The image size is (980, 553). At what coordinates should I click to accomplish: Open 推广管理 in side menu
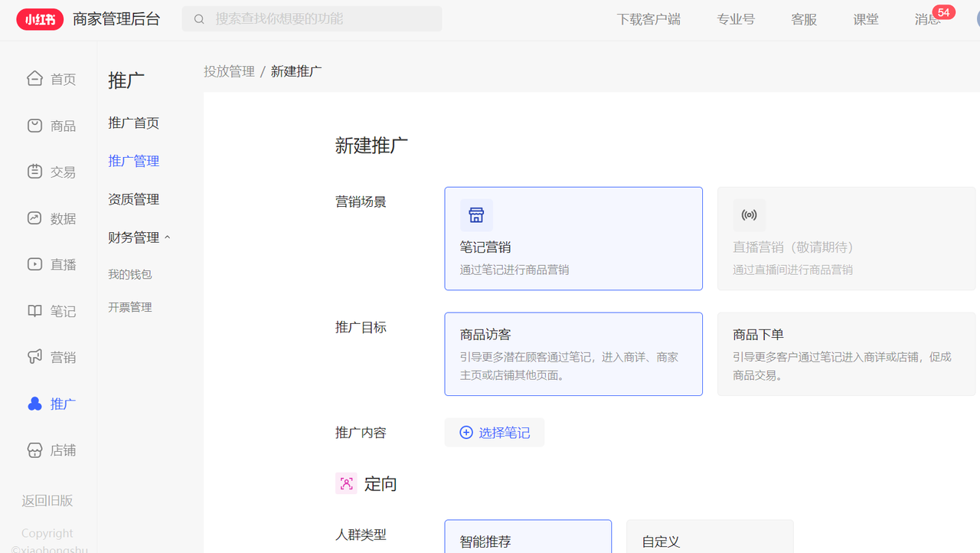tap(134, 161)
